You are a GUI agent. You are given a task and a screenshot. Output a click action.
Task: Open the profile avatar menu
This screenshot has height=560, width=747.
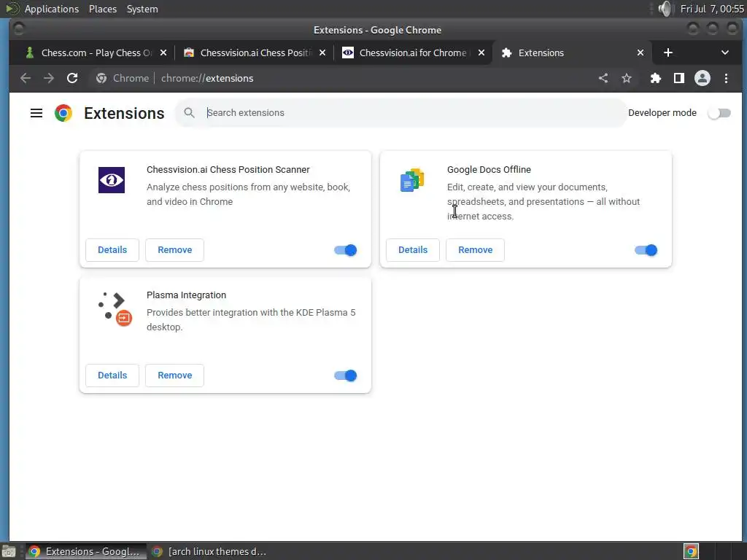[703, 78]
